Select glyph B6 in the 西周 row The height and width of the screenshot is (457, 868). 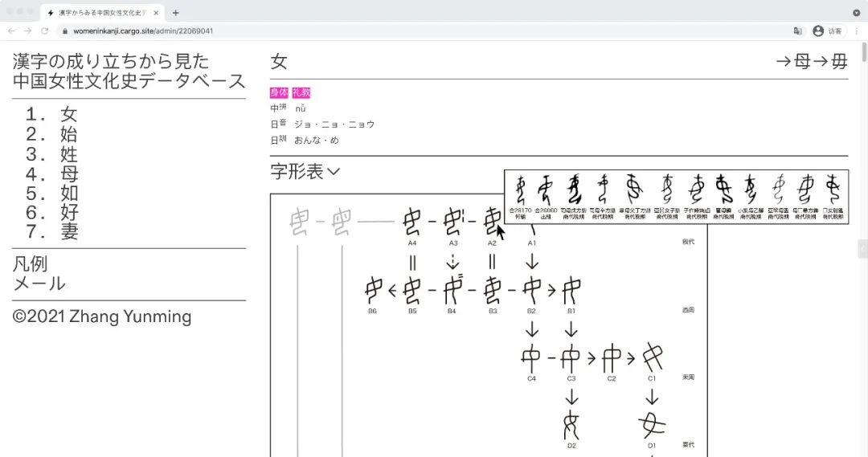pos(374,290)
